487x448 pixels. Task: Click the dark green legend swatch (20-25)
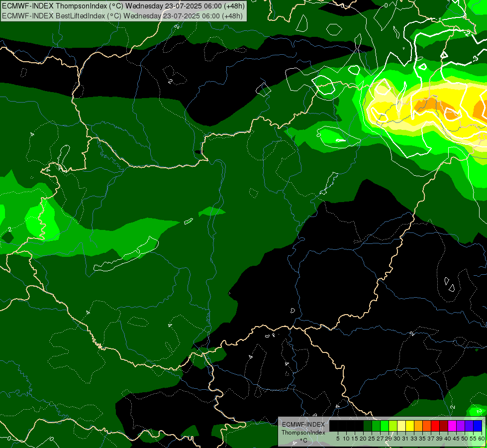pyautogui.click(x=368, y=426)
